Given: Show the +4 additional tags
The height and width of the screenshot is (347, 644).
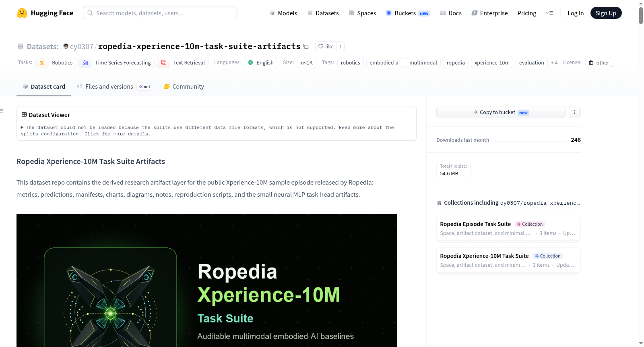Looking at the screenshot, I should click(554, 62).
